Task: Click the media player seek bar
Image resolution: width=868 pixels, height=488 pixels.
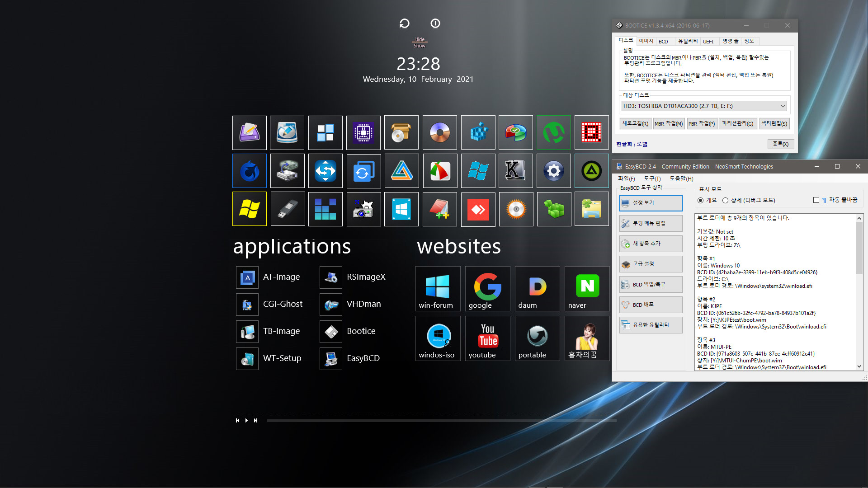Action: 442,421
